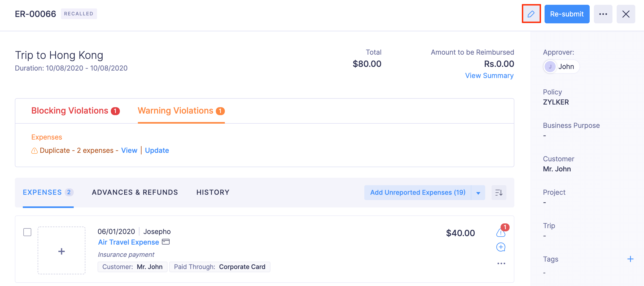Screen dimensions: 644x286
Task: Click the sort expenses icon
Action: 499,193
